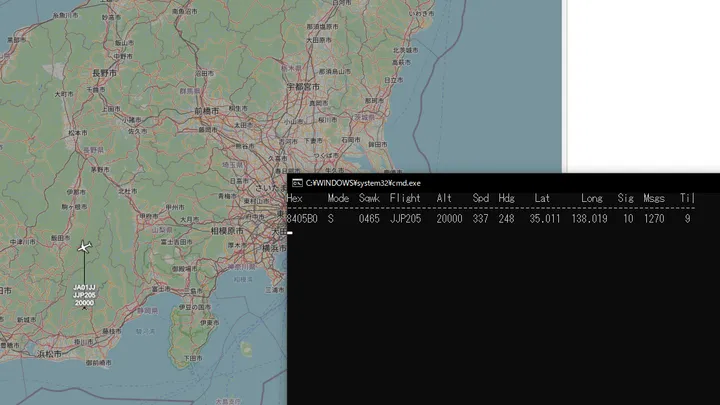Click the 20000 altitude value in cmd window
Image resolution: width=720 pixels, height=405 pixels.
click(x=449, y=219)
